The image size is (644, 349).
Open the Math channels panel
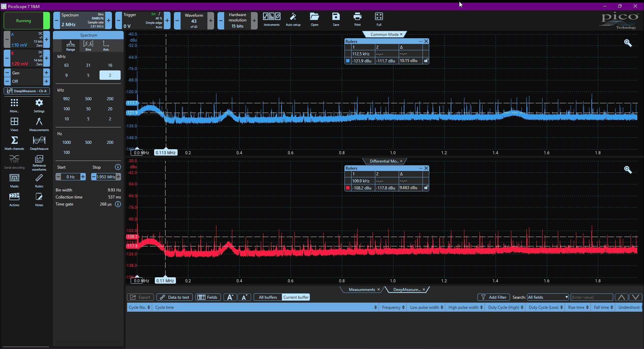[x=14, y=143]
